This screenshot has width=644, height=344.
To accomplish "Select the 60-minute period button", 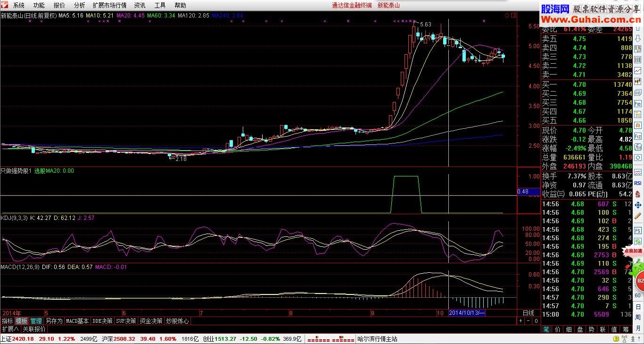I will (638, 295).
